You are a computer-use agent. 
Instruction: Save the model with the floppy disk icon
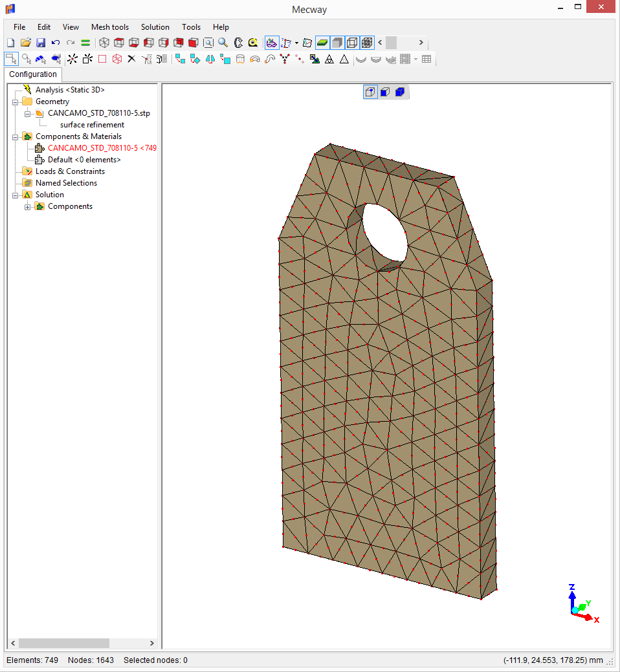coord(41,43)
